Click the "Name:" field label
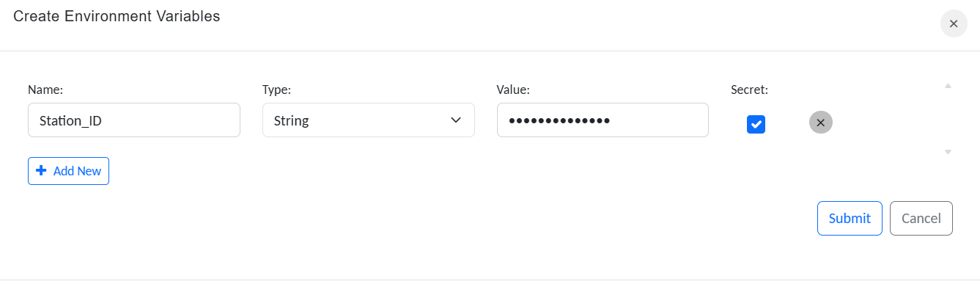The height and width of the screenshot is (295, 980). [45, 90]
